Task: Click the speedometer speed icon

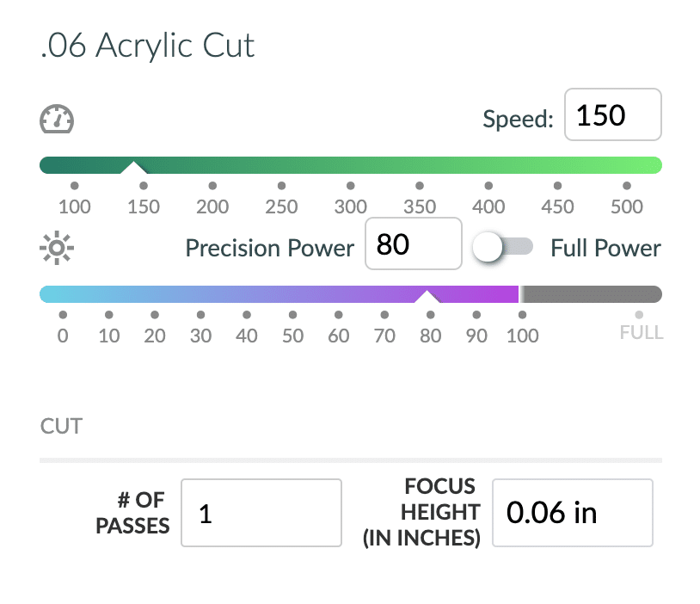Action: pyautogui.click(x=57, y=119)
